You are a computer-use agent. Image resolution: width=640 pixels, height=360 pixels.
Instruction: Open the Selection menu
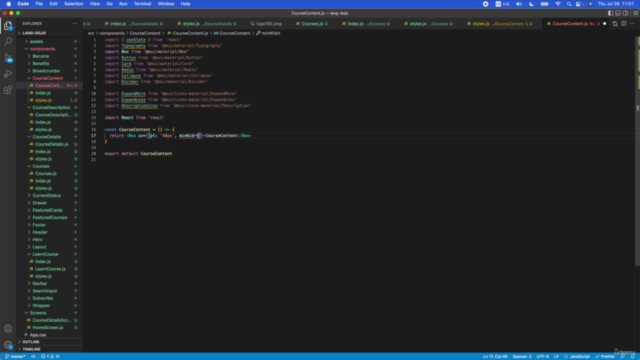(73, 4)
